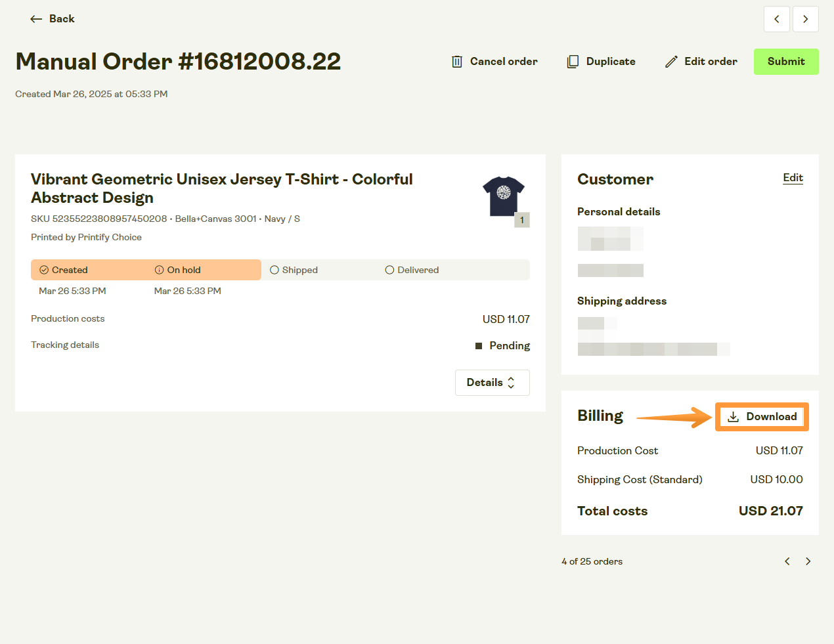
Task: Select the Cancel order trash icon
Action: 457,61
